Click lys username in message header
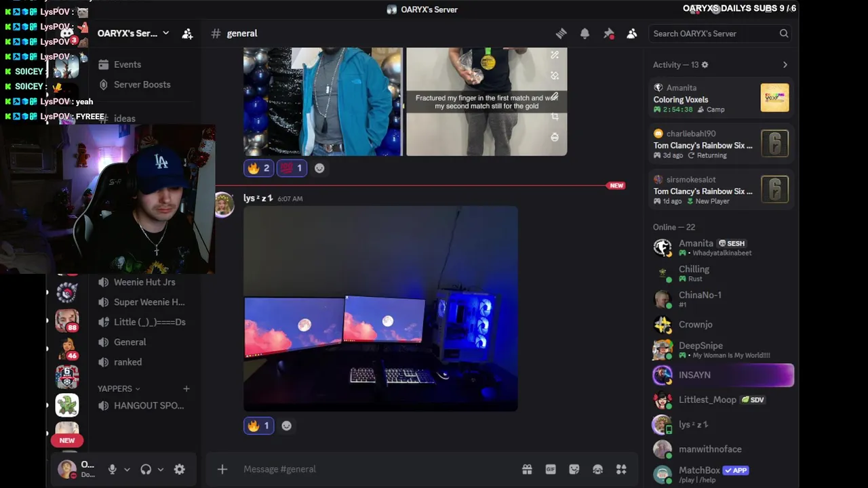868x488 pixels. pos(258,198)
